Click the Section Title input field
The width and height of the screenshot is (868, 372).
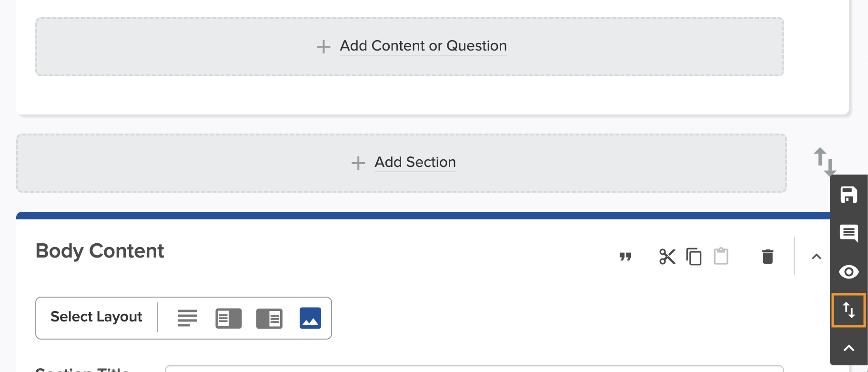[474, 369]
